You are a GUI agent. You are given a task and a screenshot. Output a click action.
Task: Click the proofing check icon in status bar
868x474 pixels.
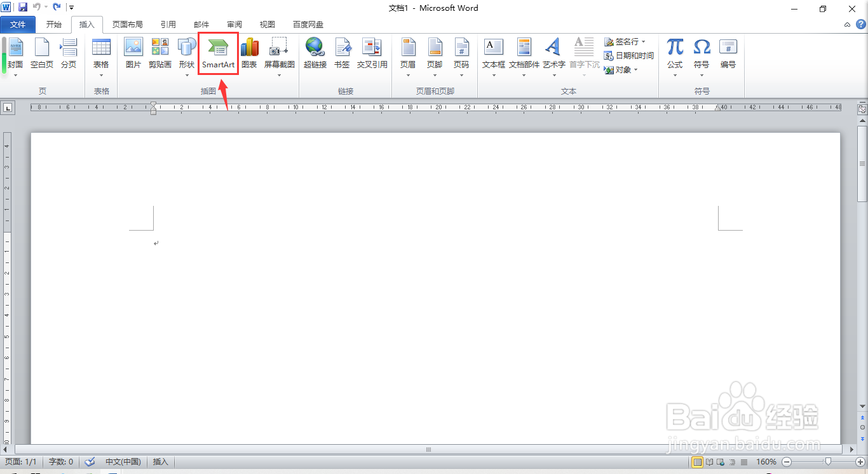tap(90, 462)
